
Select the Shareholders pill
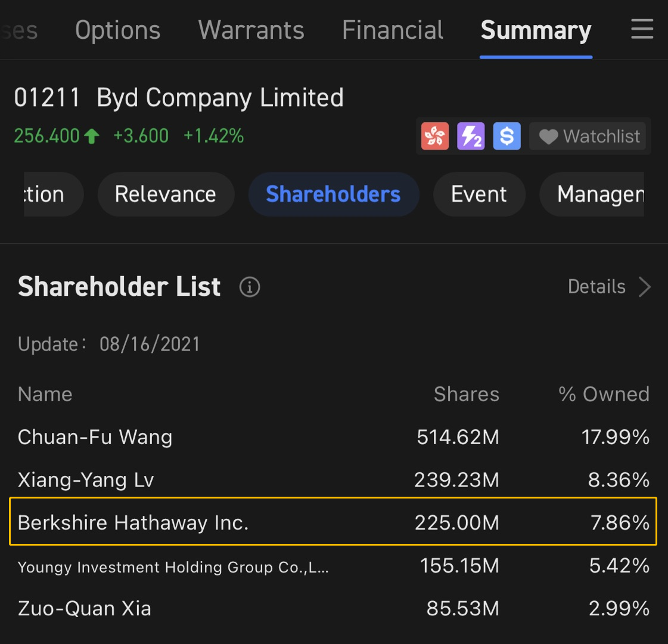click(334, 194)
